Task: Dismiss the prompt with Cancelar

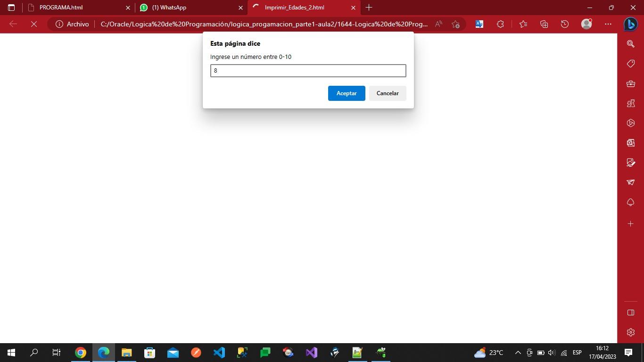Action: click(388, 93)
